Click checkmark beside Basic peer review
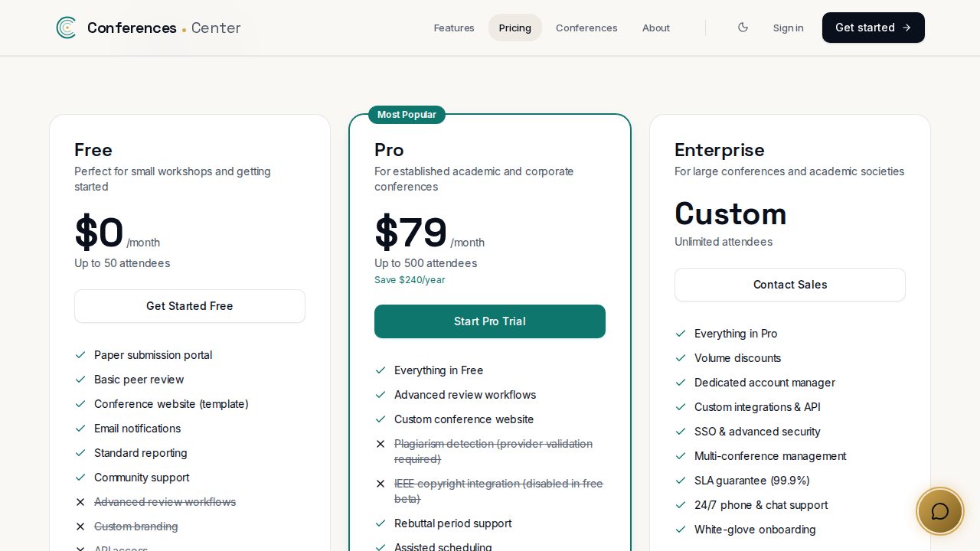Image resolution: width=980 pixels, height=551 pixels. tap(80, 380)
